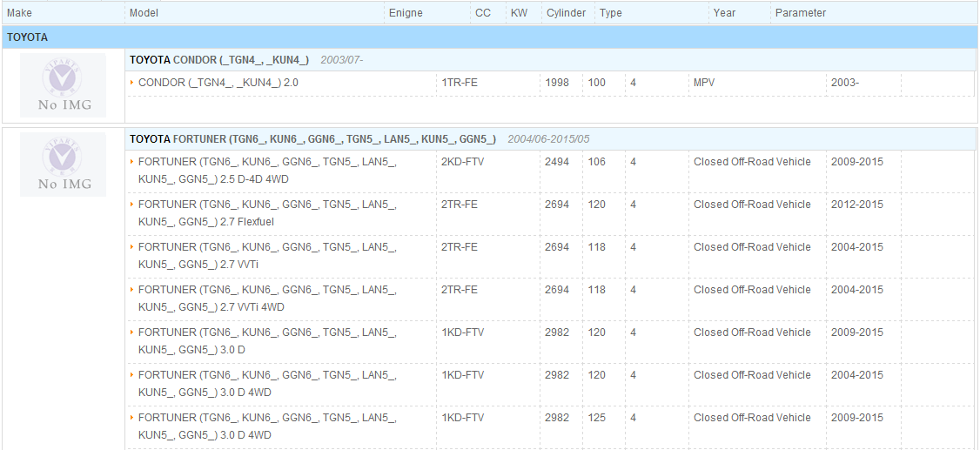Screen dimensions: 980x450
Task: Select engine code 2KD-FTV
Action: [462, 162]
